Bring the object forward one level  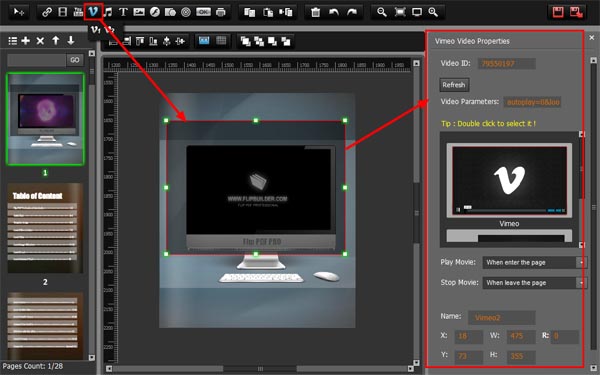pyautogui.click(x=259, y=41)
